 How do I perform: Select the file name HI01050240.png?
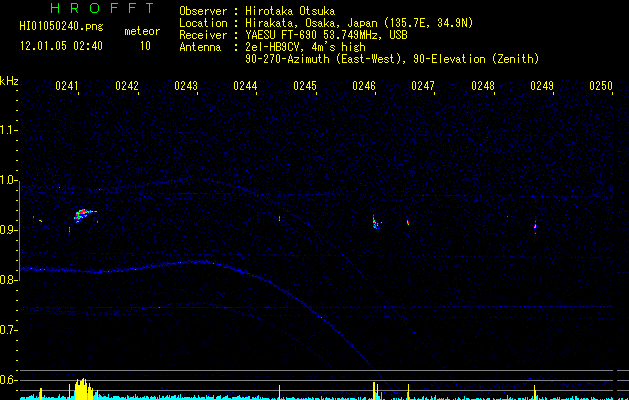(x=61, y=27)
